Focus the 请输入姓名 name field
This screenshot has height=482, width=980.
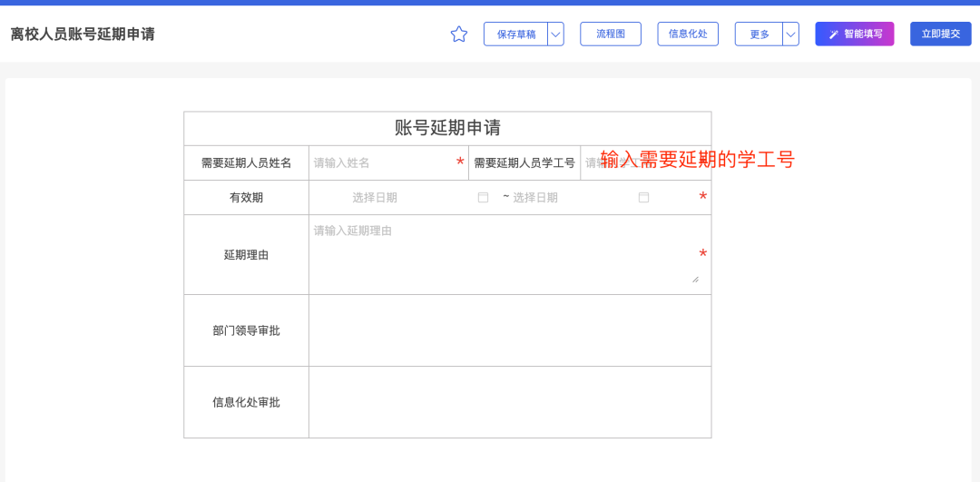point(383,163)
